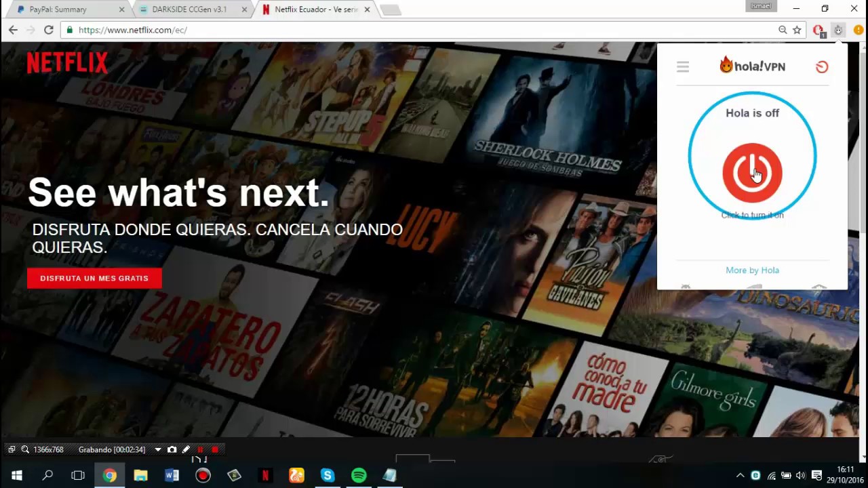Open the Windows Start menu

point(16,476)
